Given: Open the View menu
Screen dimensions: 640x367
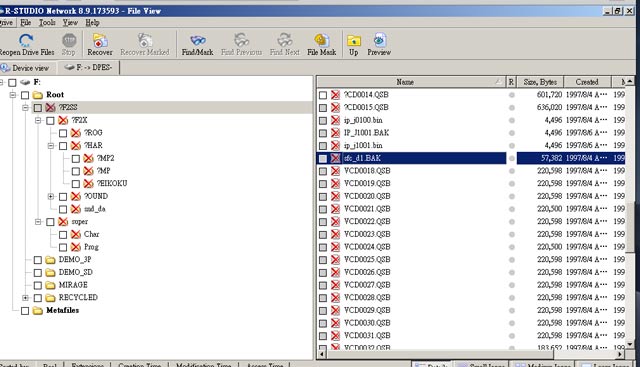Looking at the screenshot, I should (70, 22).
